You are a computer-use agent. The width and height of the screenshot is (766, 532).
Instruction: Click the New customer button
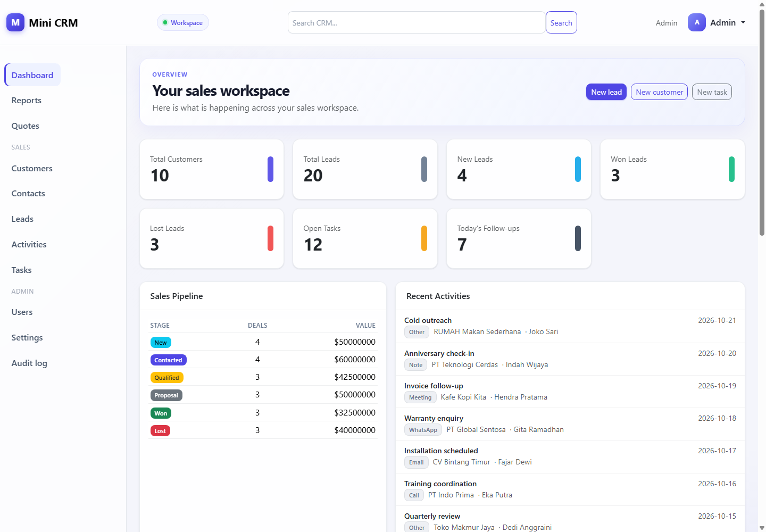660,92
